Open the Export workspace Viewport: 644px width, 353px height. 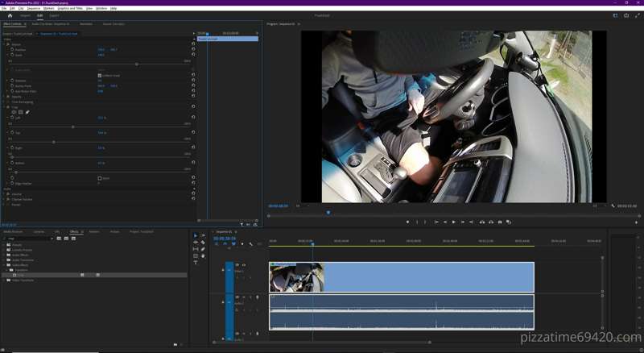54,15
